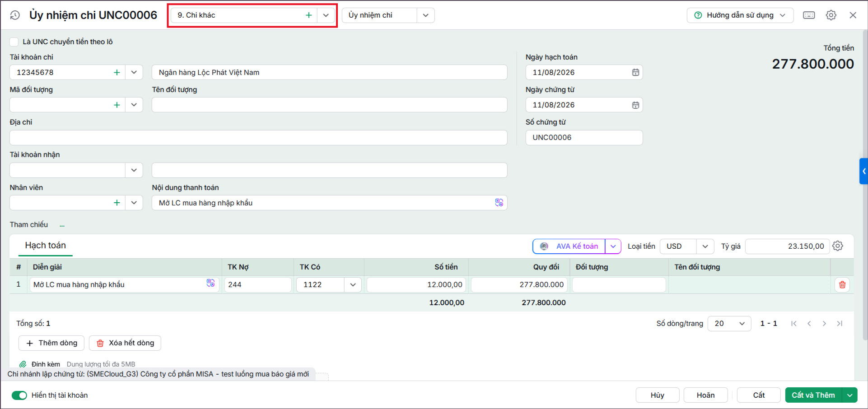The height and width of the screenshot is (409, 868).
Task: Open the history clock icon beside title
Action: click(x=15, y=15)
